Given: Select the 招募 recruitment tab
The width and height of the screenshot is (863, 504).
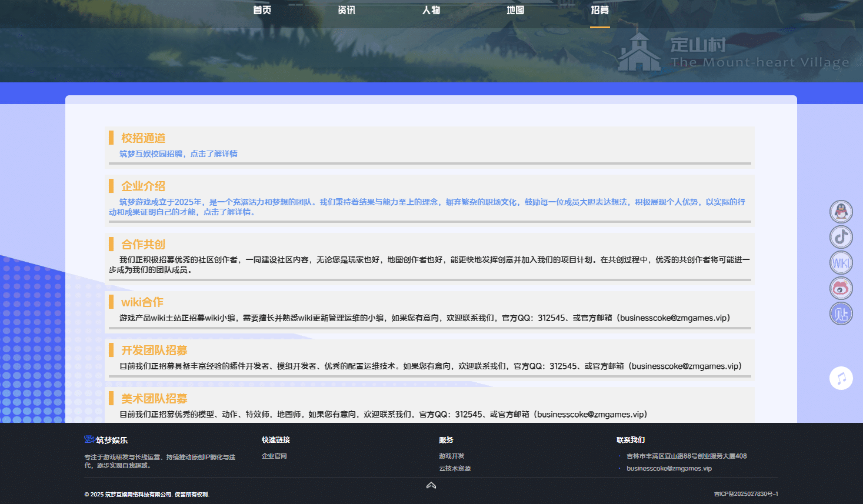Looking at the screenshot, I should click(x=600, y=10).
